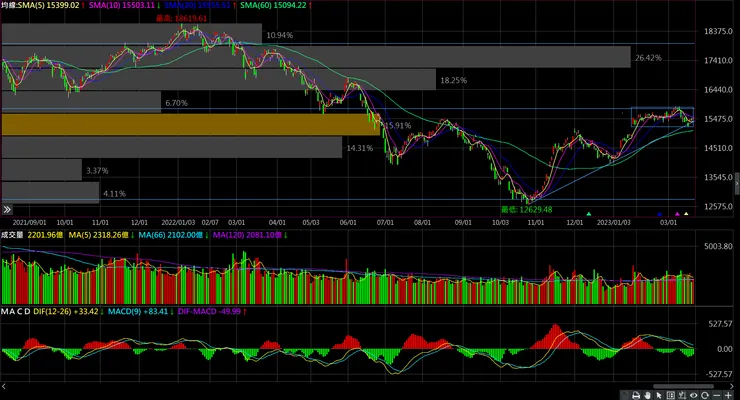
Task: Click the 17410.0 price axis label
Action: pyautogui.click(x=718, y=60)
